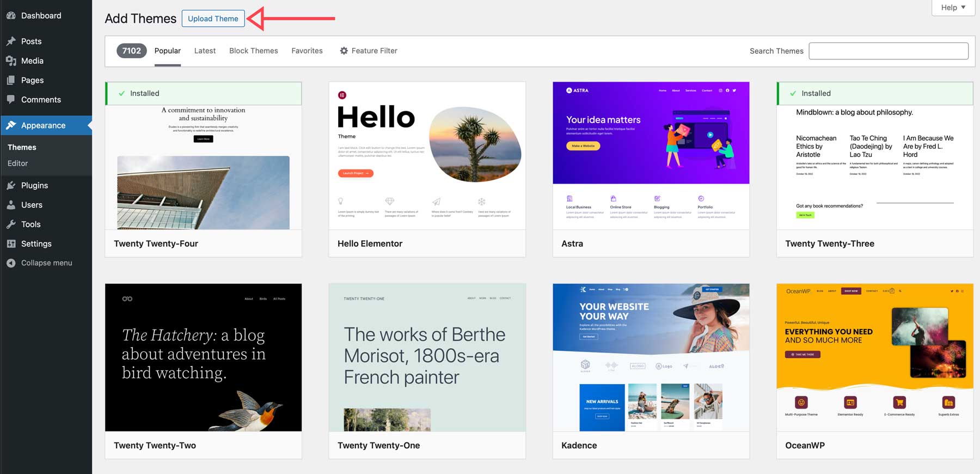Click the Pages icon in sidebar
The image size is (980, 474).
coord(11,80)
